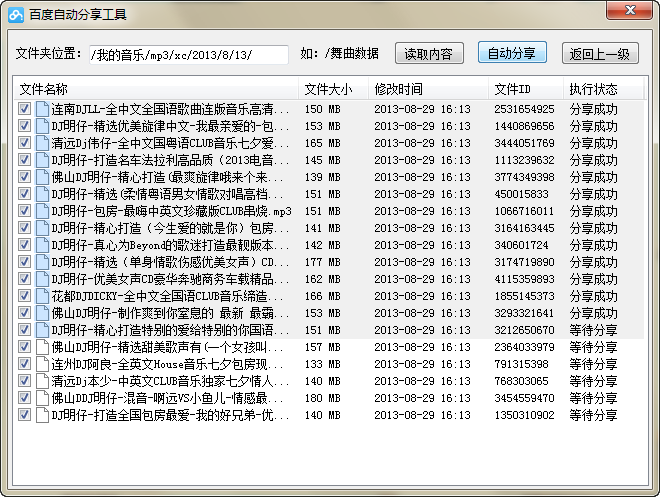The width and height of the screenshot is (660, 497).
Task: Toggle checkbox for 我的好兄弟 file row
Action: point(24,415)
